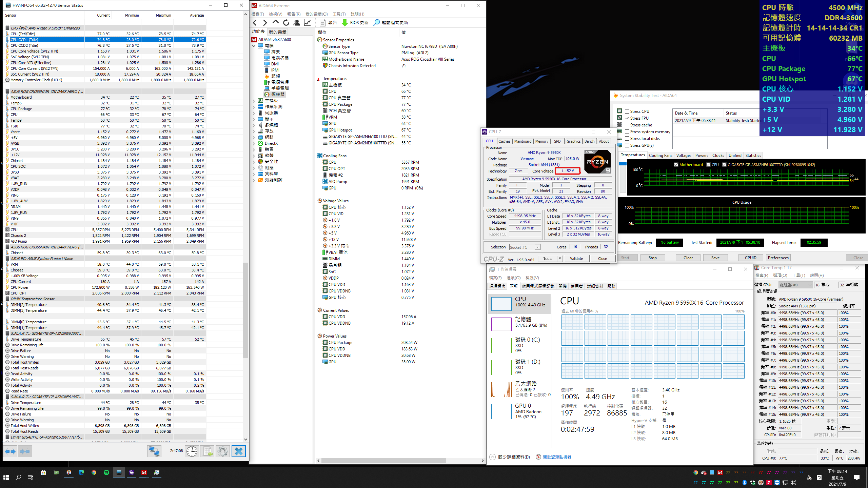The width and height of the screenshot is (868, 488).
Task: Expand 伺服器 tree node in AIDA64
Action: tap(254, 113)
